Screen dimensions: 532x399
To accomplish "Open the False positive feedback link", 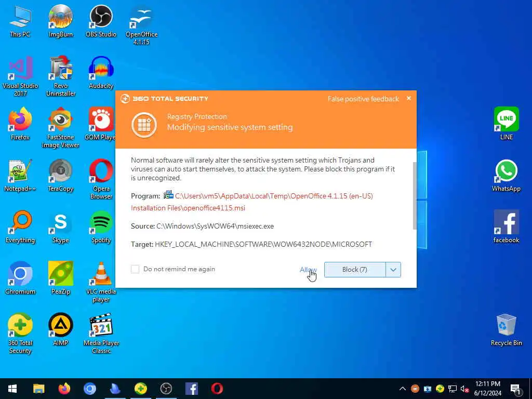I will point(363,99).
